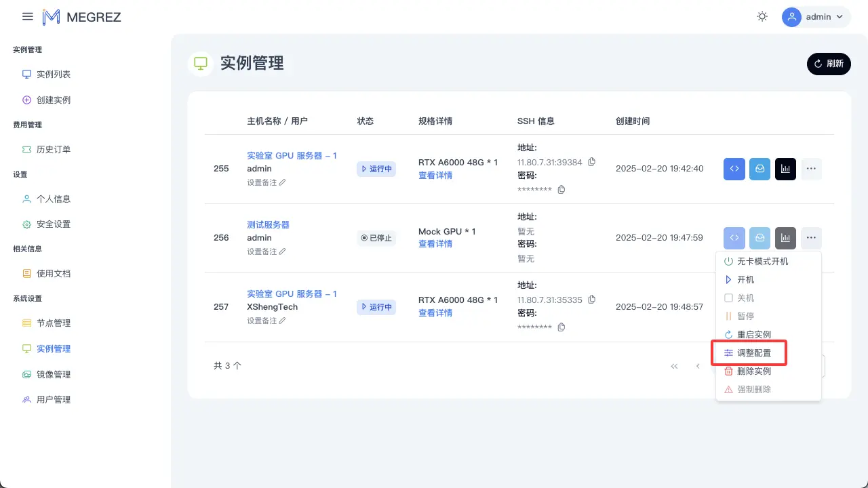Go to 节点管理 in the sidebar

[53, 323]
